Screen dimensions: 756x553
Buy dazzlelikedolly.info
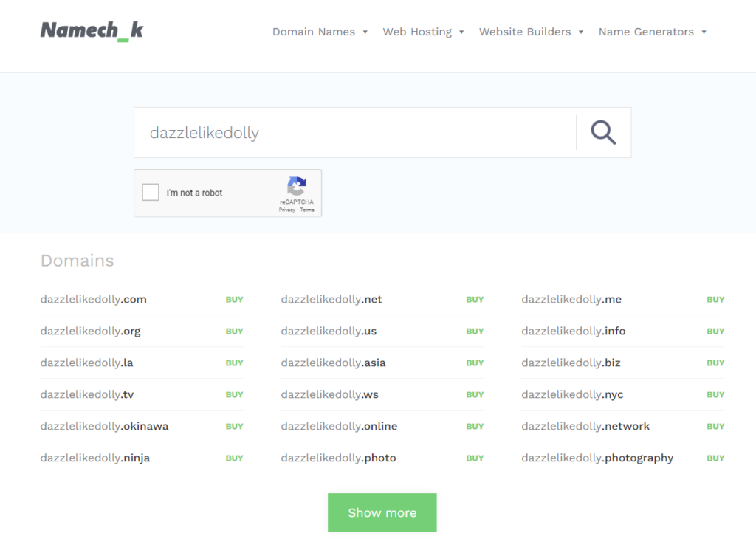click(715, 332)
